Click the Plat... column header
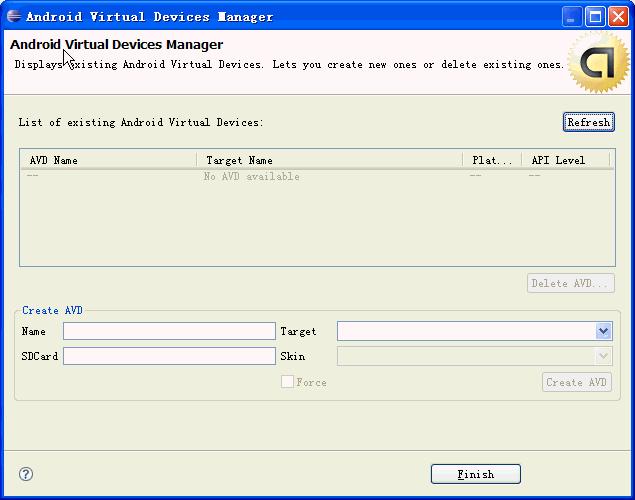Image resolution: width=635 pixels, height=500 pixels. 492,160
